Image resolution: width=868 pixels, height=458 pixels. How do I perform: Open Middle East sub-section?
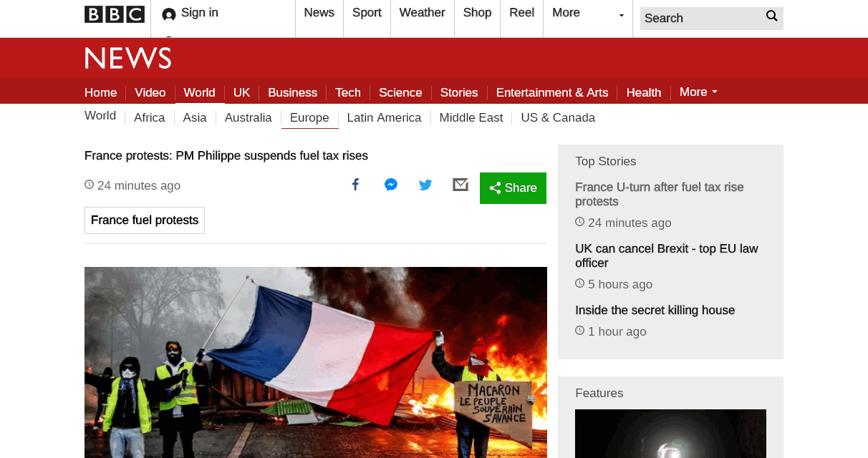[471, 118]
